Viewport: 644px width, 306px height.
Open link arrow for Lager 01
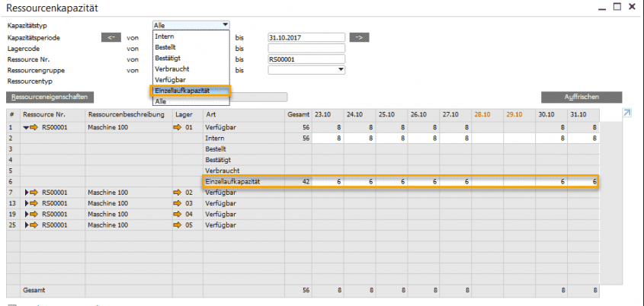(x=177, y=128)
